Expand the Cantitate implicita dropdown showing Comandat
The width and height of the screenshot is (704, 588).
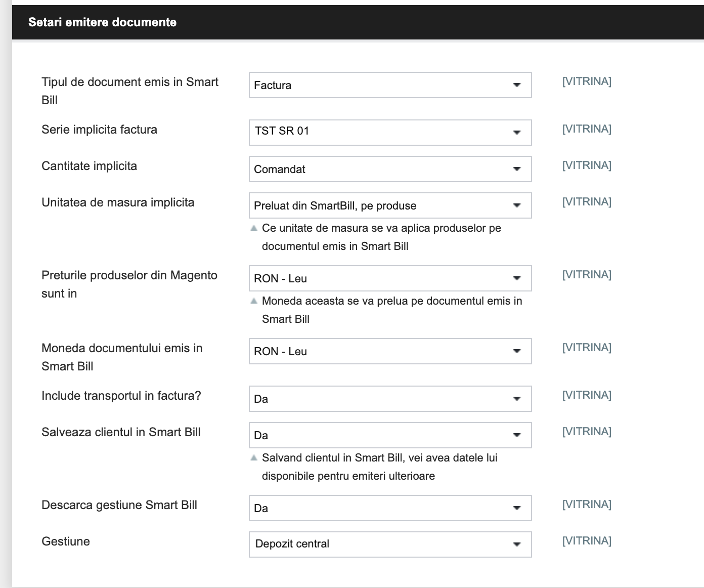coord(390,169)
